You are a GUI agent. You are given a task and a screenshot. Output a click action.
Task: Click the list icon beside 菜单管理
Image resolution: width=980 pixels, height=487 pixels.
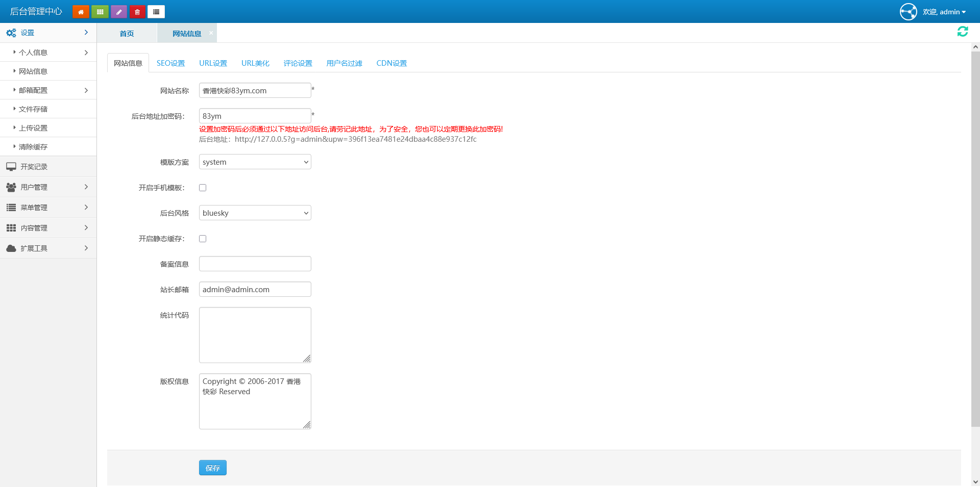click(x=11, y=208)
